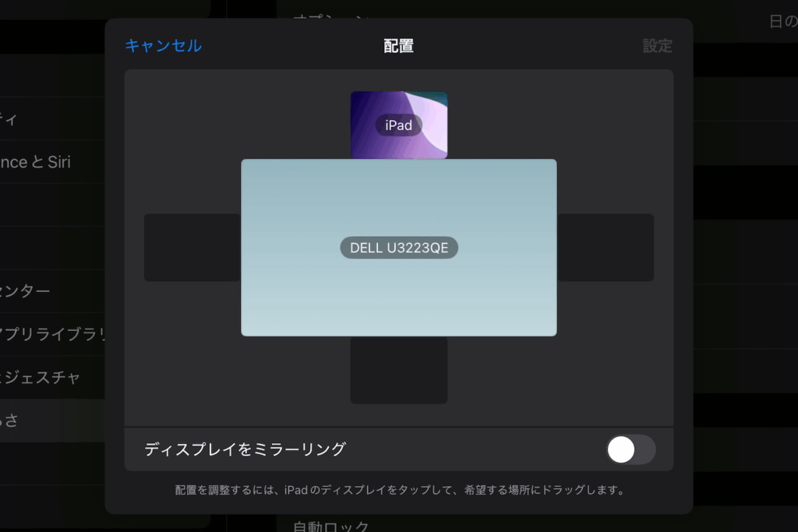Tap the 設定 button in the dialog header
This screenshot has width=798, height=532.
(x=657, y=46)
